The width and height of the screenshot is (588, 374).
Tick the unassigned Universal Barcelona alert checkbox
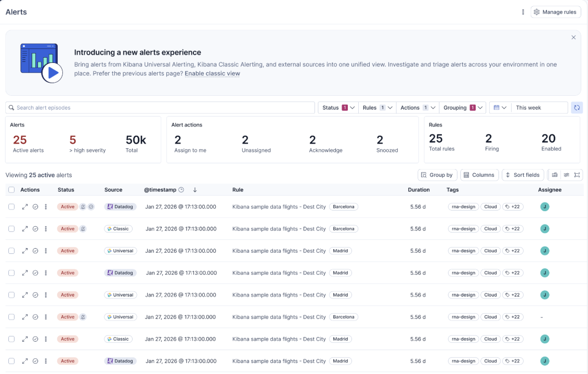[x=11, y=317]
